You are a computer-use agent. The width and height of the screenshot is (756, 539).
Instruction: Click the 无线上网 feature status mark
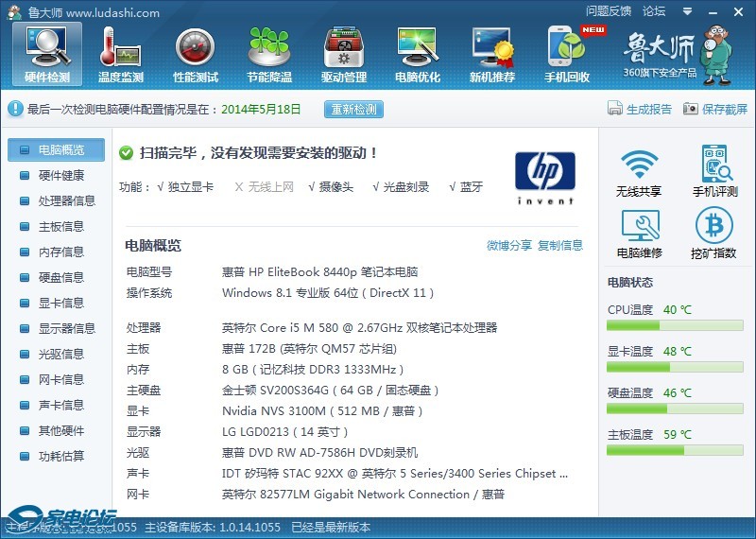239,187
